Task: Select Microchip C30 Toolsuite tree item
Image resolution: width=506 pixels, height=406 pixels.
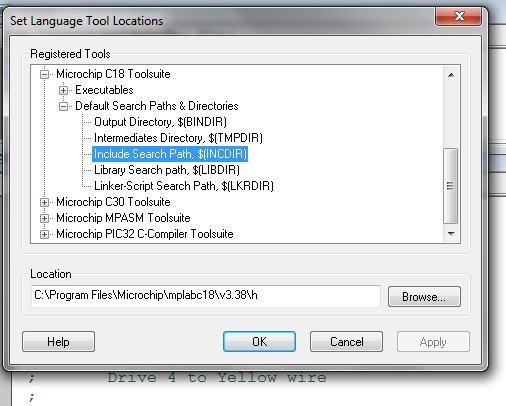Action: click(x=113, y=202)
